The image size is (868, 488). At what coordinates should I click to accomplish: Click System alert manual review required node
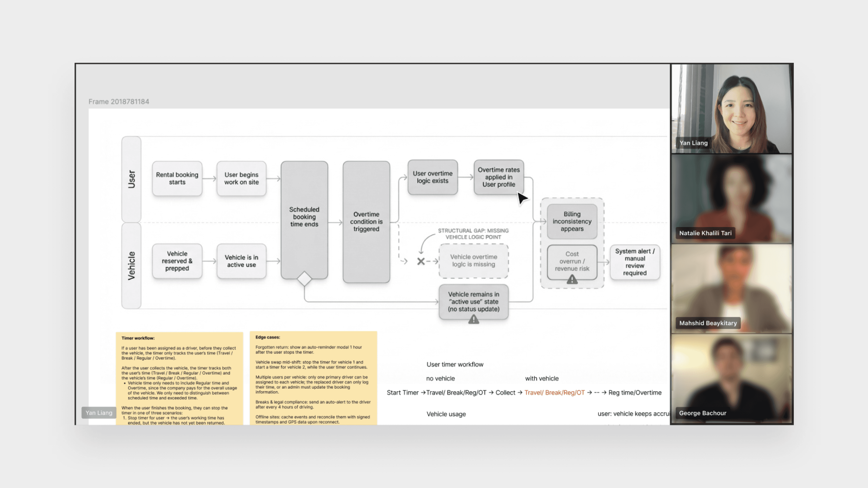634,262
